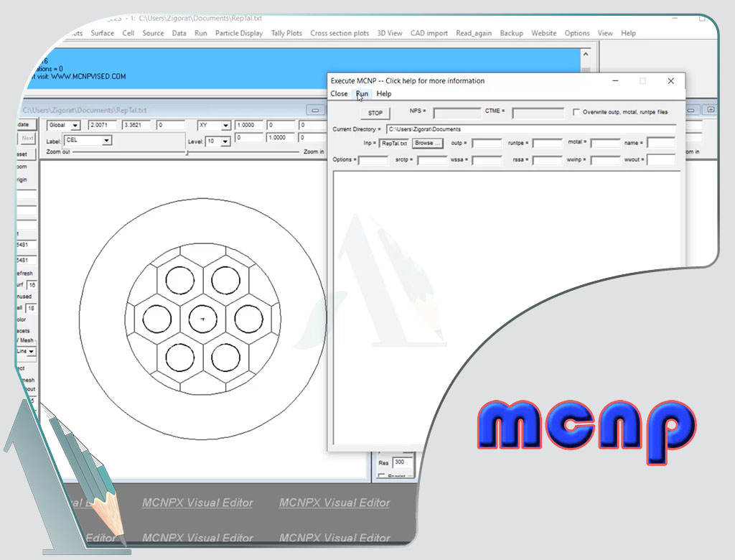This screenshot has height=560, width=735.
Task: Expand the Level 10 dropdown
Action: coord(225,141)
